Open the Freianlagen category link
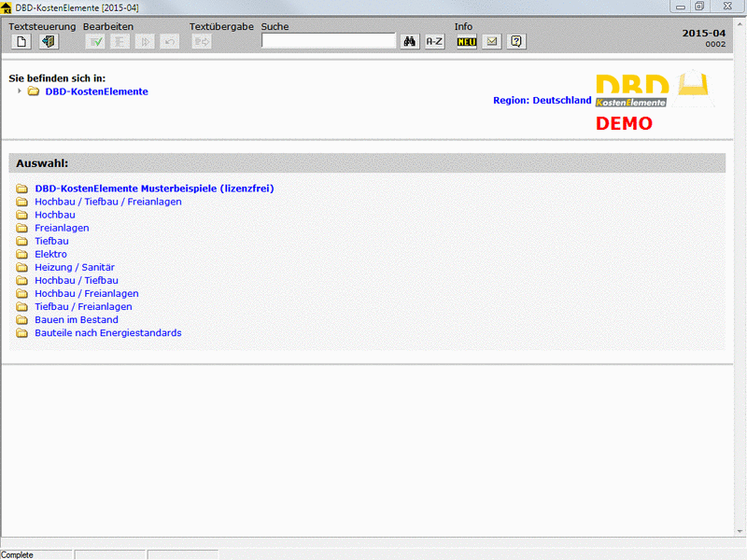This screenshot has height=560, width=747. click(62, 228)
